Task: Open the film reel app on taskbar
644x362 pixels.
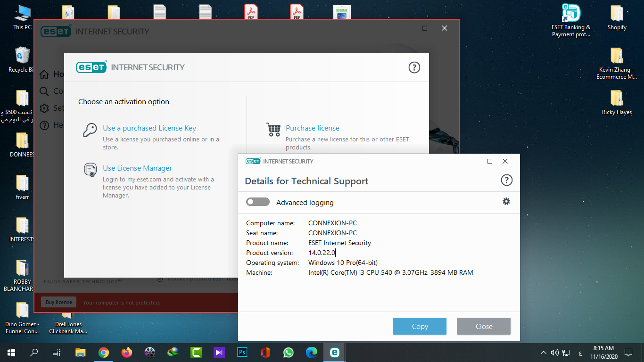Action: 150,352
